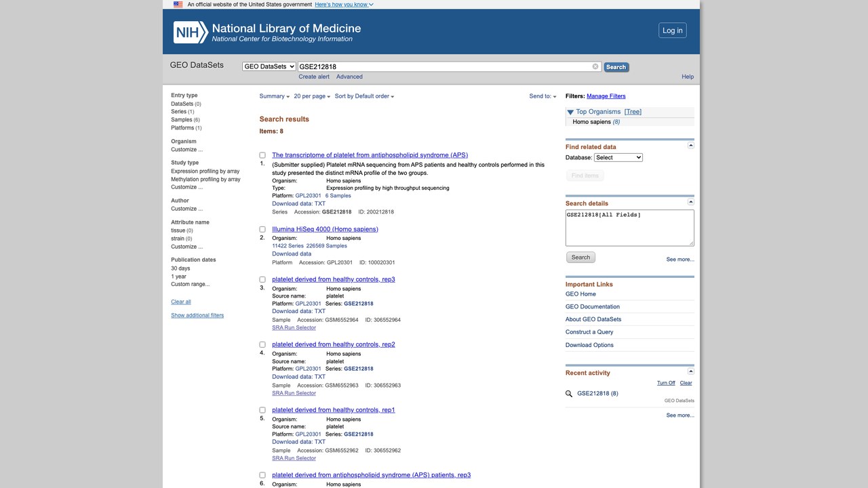Collapse the Find related data panel

pyautogui.click(x=691, y=146)
